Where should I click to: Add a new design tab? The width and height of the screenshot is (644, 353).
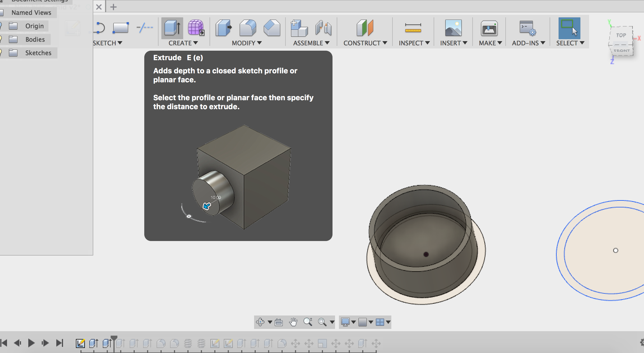[x=113, y=7]
